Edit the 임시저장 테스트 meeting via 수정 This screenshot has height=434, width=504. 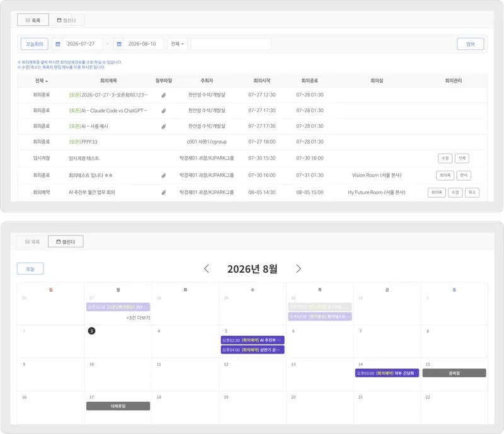pos(445,158)
